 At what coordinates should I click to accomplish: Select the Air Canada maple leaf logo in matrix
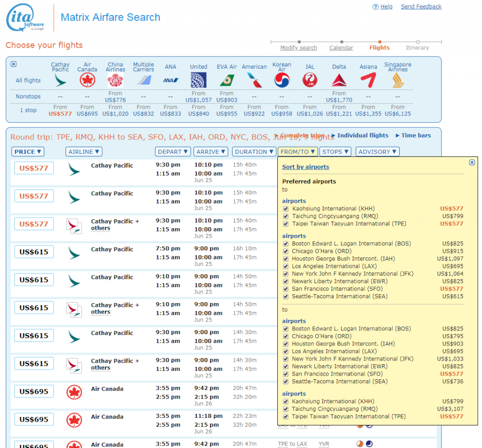pyautogui.click(x=87, y=80)
